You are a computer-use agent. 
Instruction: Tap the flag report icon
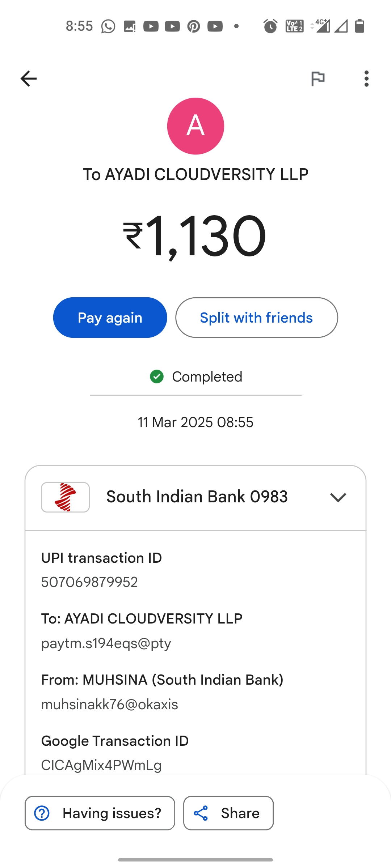pyautogui.click(x=318, y=78)
